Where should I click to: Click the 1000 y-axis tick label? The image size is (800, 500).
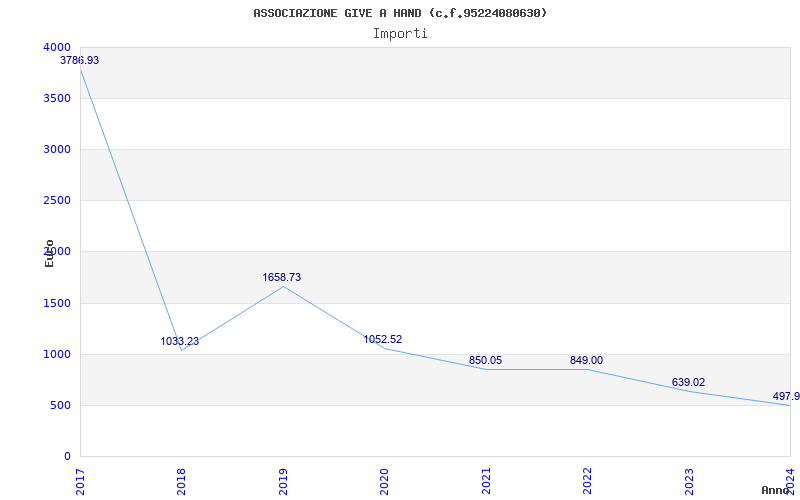57,355
